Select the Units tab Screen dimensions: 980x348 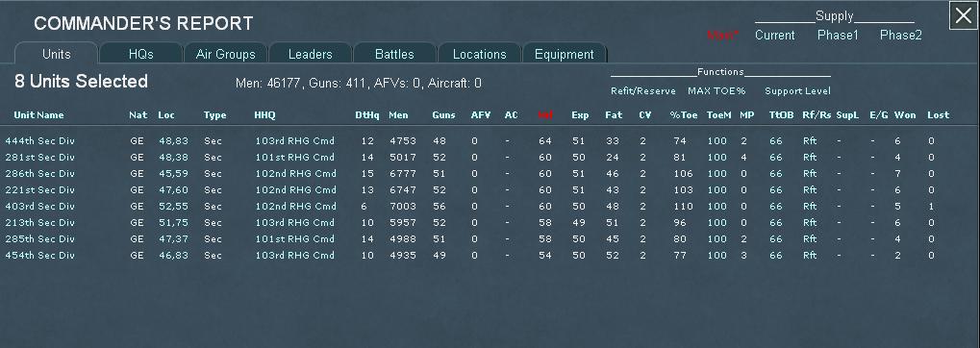pyautogui.click(x=56, y=54)
